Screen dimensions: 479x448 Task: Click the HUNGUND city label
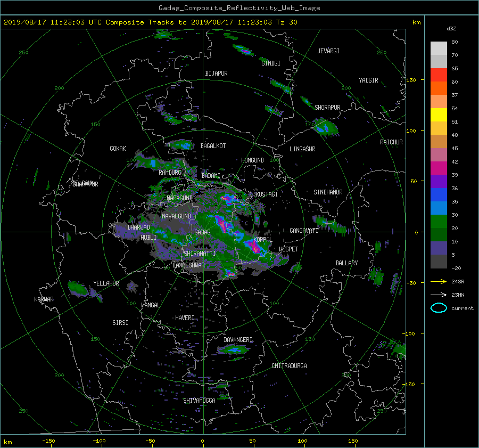click(x=252, y=160)
